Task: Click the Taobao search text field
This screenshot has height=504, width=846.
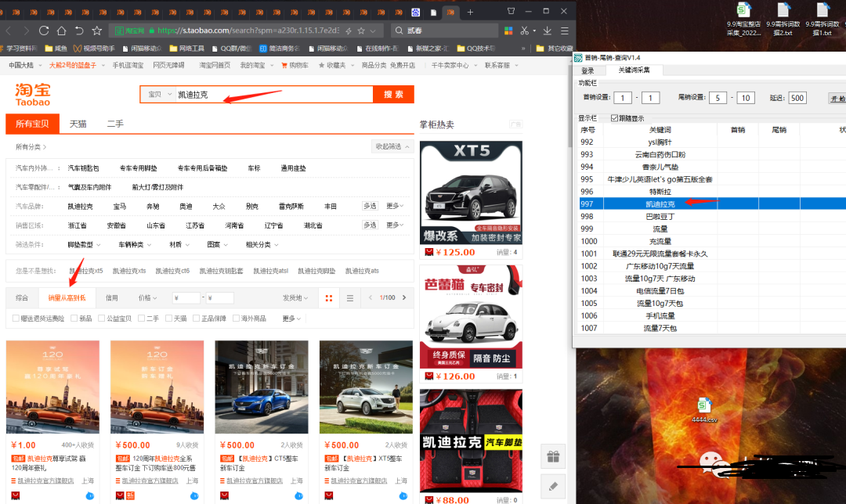Action: tap(274, 95)
